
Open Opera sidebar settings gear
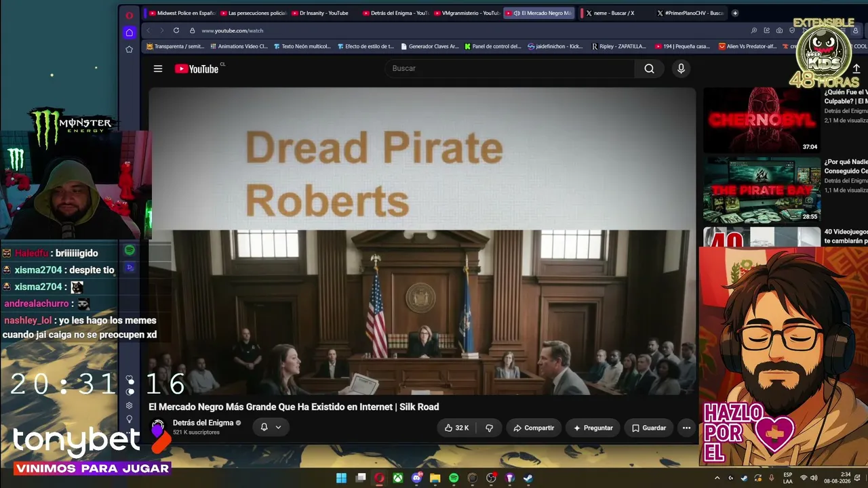130,405
